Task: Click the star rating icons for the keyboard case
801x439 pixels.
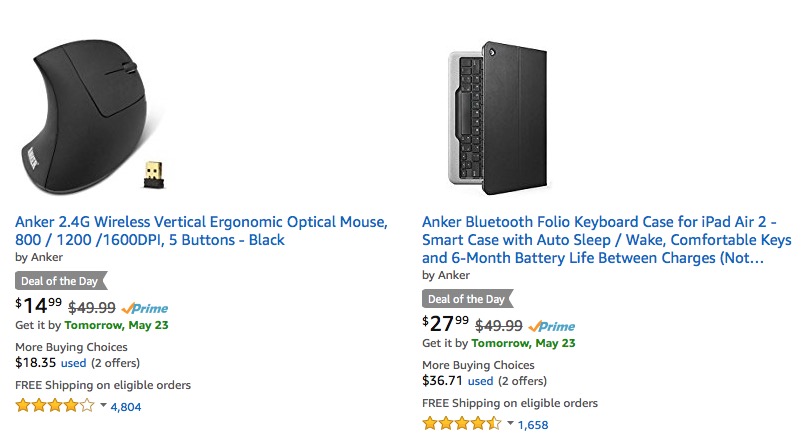Action: 461,424
